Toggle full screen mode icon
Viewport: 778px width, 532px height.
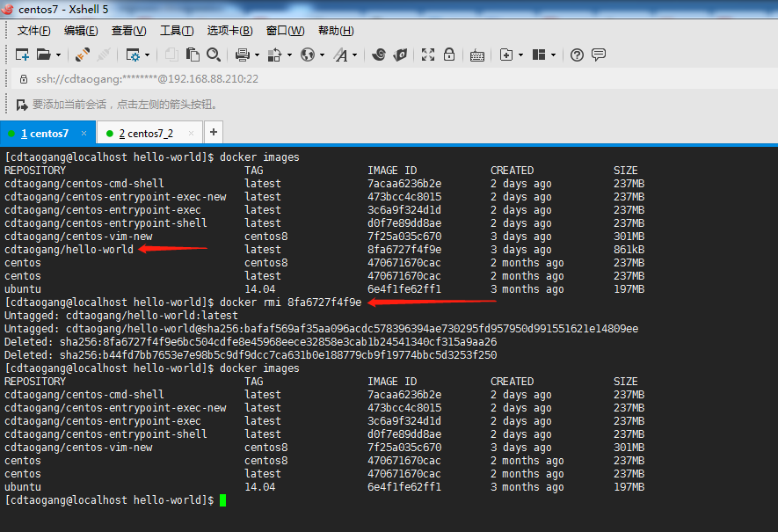pos(428,55)
